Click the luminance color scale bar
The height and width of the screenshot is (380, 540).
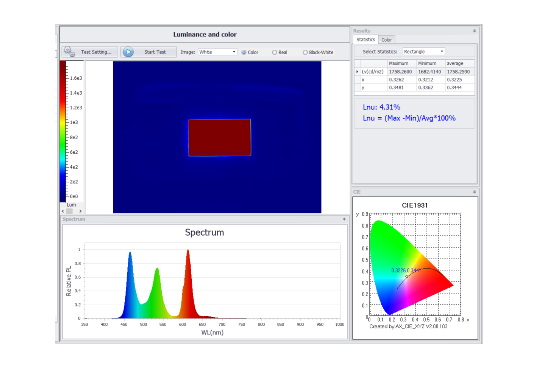pyautogui.click(x=63, y=131)
